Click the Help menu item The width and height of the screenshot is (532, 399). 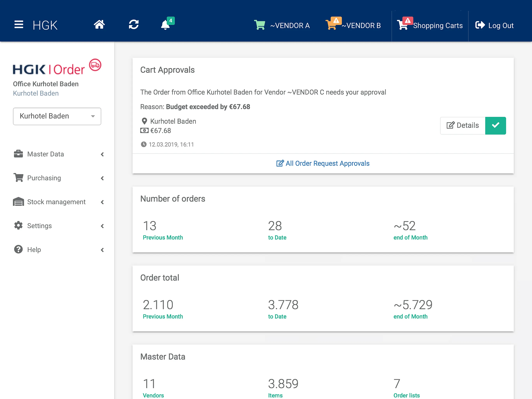point(33,249)
